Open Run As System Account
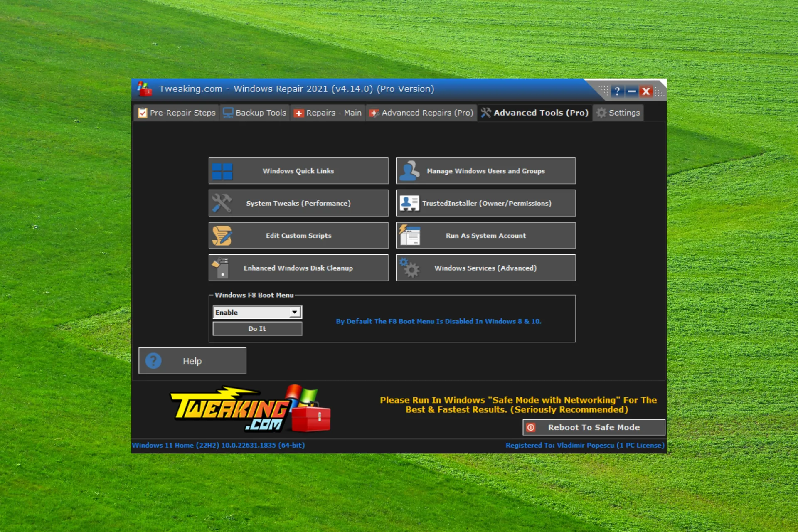798x532 pixels. [x=486, y=236]
